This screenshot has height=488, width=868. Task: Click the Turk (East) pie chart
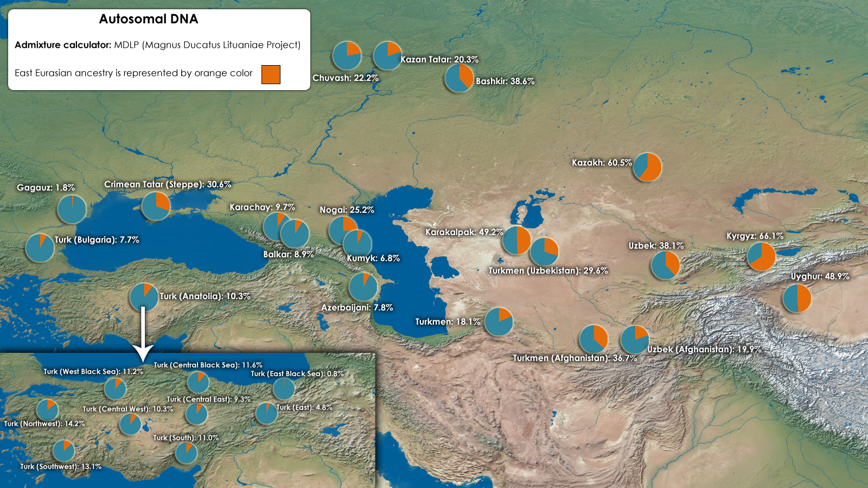click(x=266, y=413)
